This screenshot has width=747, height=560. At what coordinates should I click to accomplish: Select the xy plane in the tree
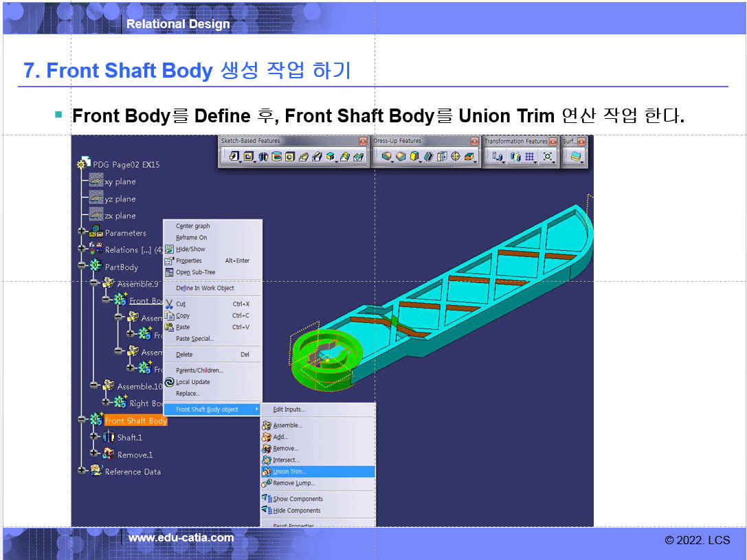tap(120, 182)
